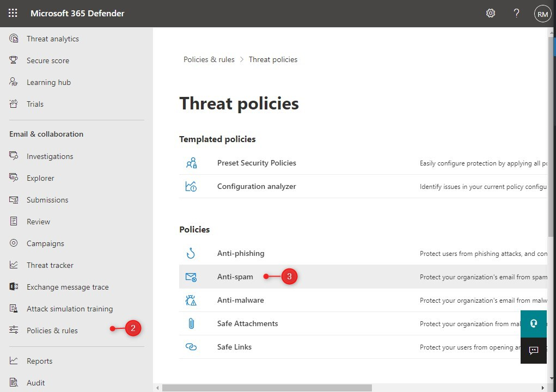The width and height of the screenshot is (556, 392).
Task: Open the app launcher waffle icon
Action: 13,13
